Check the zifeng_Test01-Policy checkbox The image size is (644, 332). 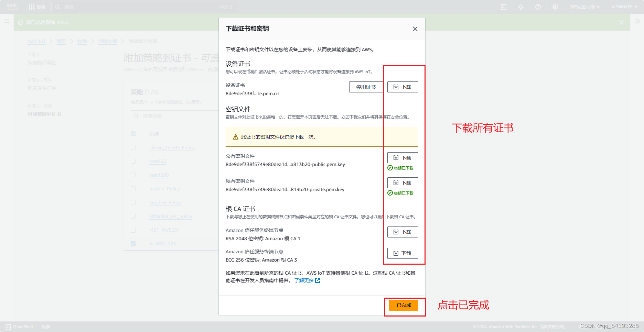(x=133, y=147)
